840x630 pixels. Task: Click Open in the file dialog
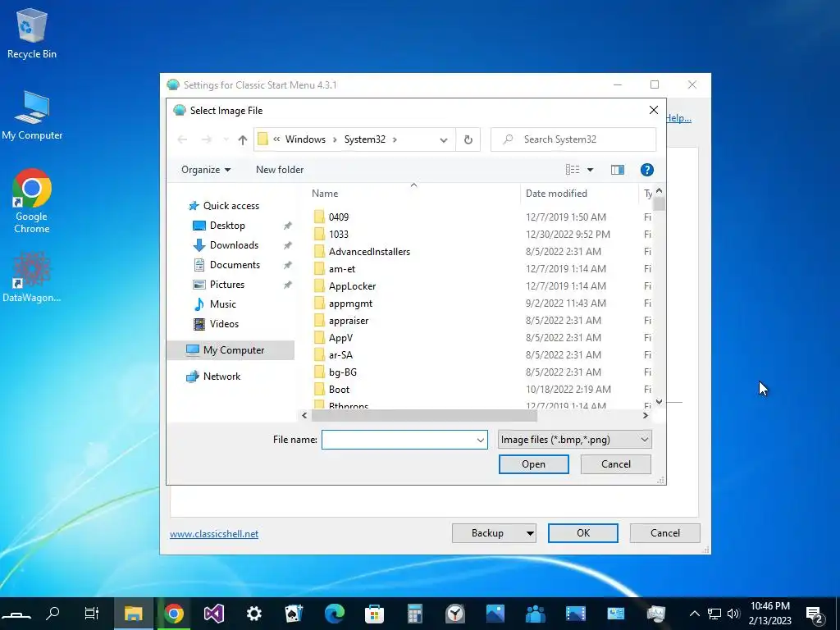click(533, 464)
